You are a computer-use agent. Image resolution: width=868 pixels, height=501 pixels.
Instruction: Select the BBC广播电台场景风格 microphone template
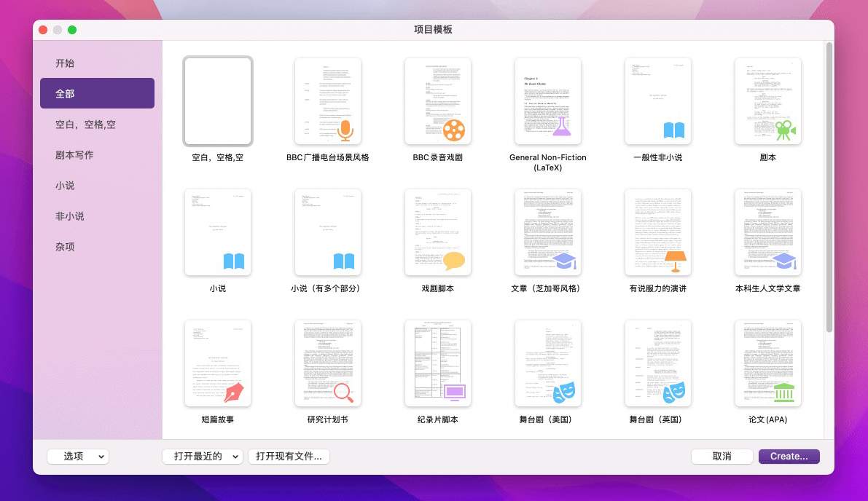tap(327, 101)
